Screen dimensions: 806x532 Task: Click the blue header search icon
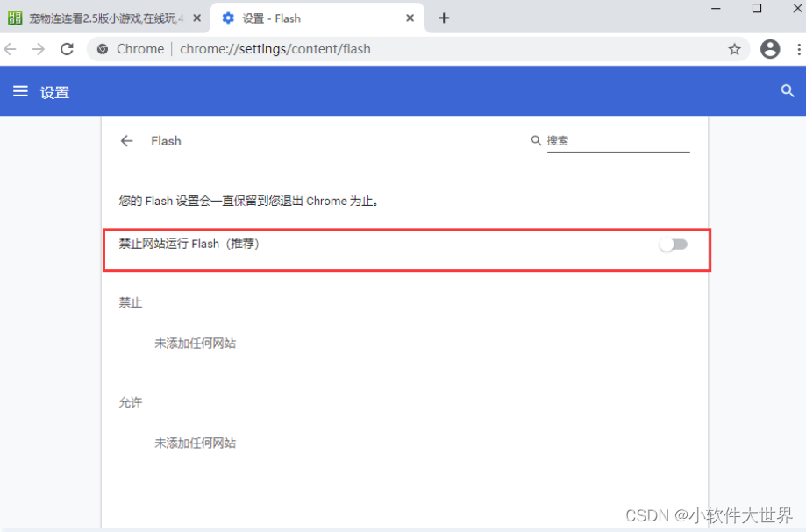click(788, 91)
